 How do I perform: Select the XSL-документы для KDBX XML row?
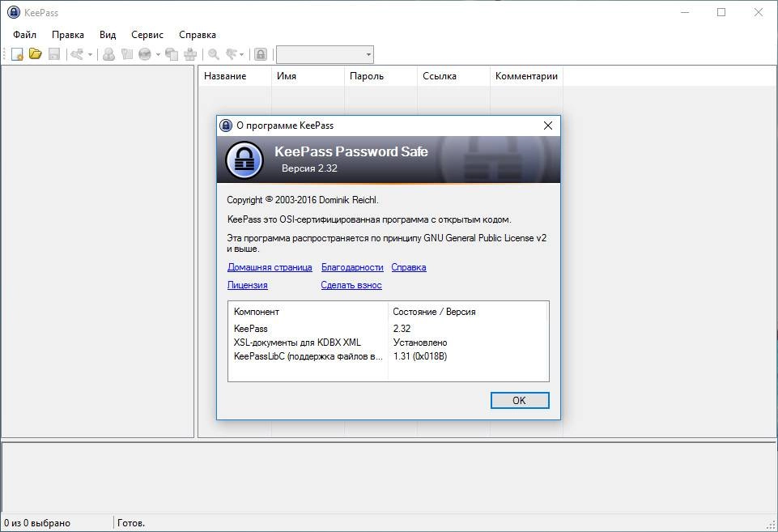coord(388,343)
